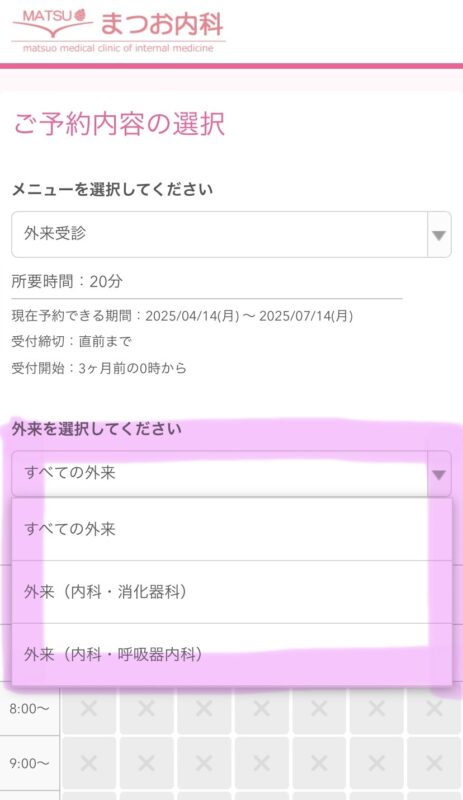Click fifth X slot in 9:00 row

pyautogui.click(x=319, y=763)
